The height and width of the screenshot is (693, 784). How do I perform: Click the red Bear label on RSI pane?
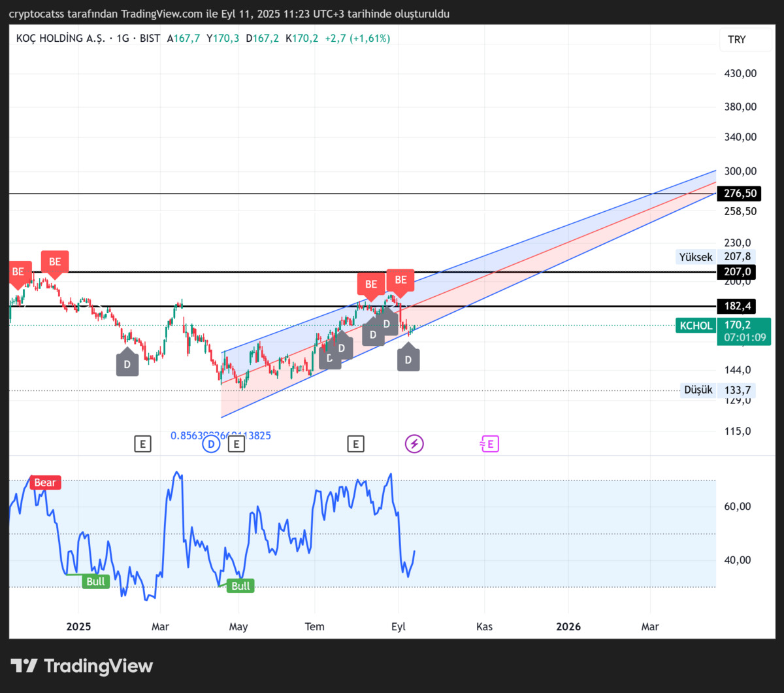click(x=45, y=482)
